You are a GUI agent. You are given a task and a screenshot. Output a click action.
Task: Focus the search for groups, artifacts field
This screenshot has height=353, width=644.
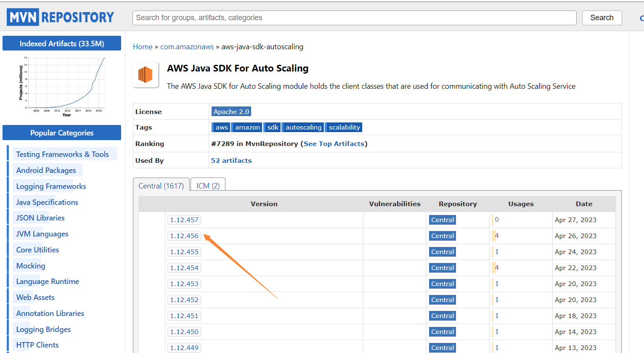coord(355,18)
